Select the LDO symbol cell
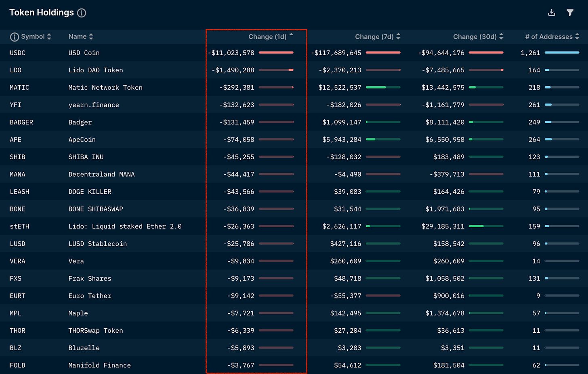Screen dimensions: 588x374 point(15,70)
